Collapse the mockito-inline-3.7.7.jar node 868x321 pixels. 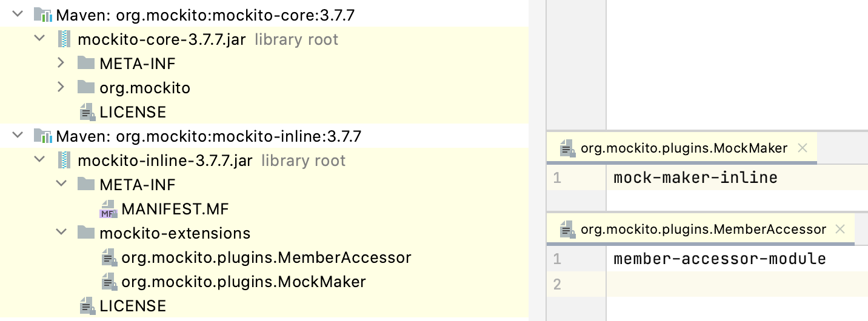pos(39,160)
